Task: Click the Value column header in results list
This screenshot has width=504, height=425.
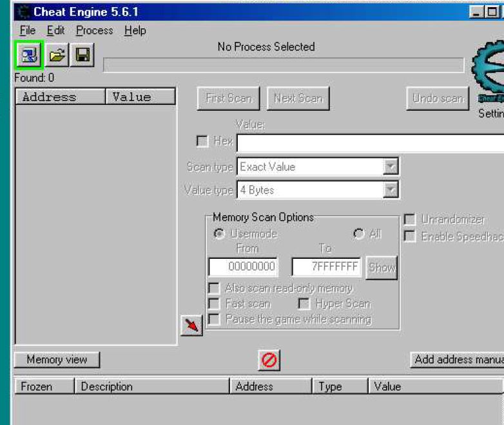Action: [x=141, y=97]
